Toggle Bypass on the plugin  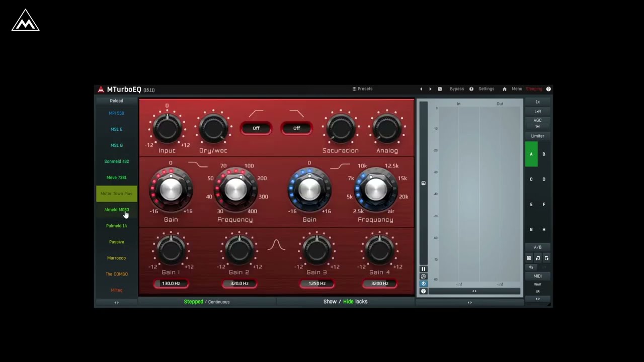(x=457, y=89)
